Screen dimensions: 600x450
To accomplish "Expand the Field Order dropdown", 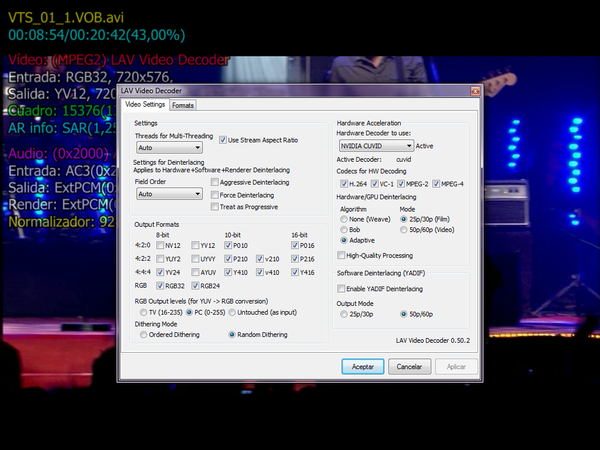I will [x=169, y=194].
